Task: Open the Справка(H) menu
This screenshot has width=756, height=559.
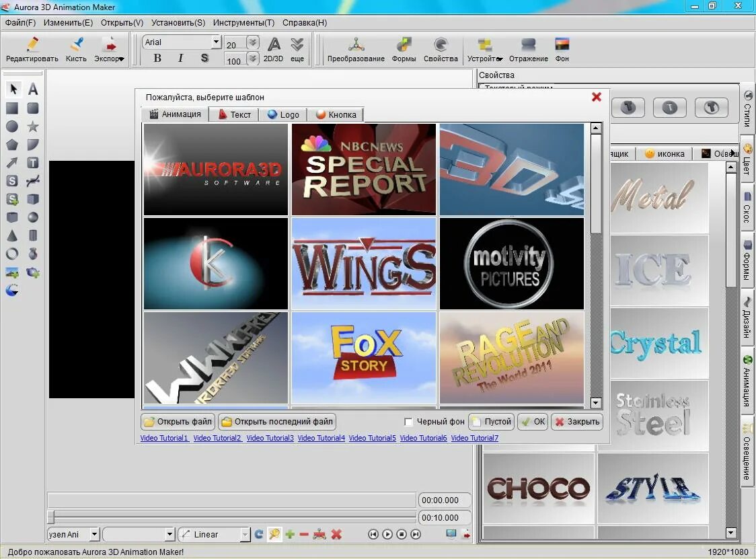Action: tap(304, 23)
